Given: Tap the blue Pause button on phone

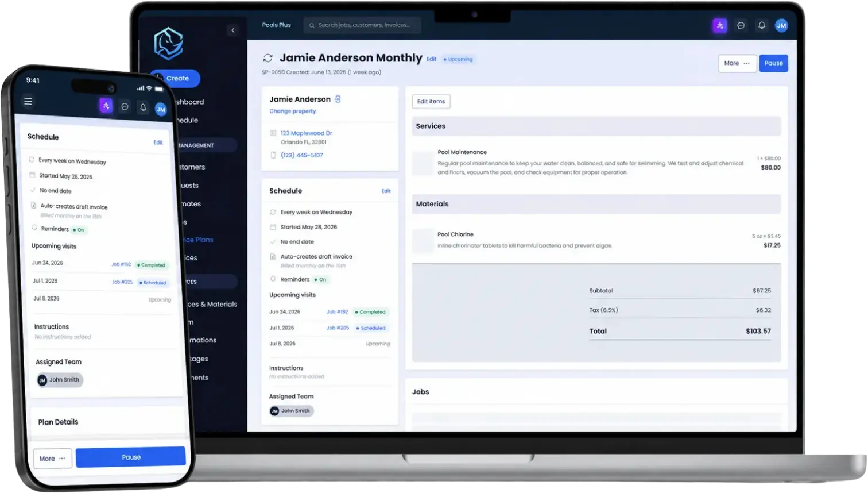Looking at the screenshot, I should [x=131, y=457].
